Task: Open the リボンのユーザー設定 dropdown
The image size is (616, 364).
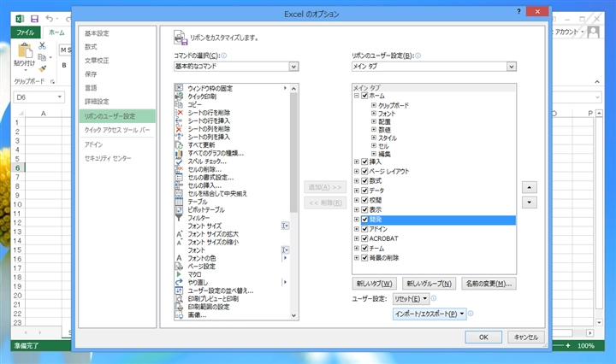Action: pyautogui.click(x=511, y=67)
